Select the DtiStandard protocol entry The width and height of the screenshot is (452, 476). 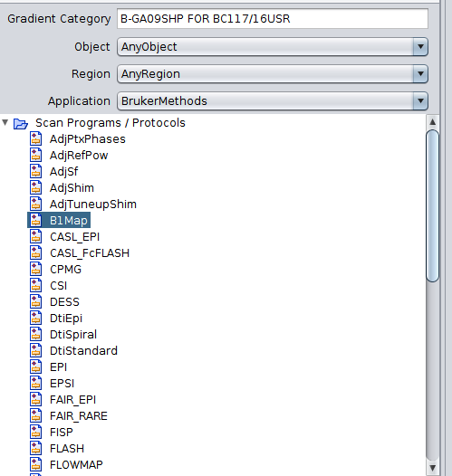click(x=83, y=350)
